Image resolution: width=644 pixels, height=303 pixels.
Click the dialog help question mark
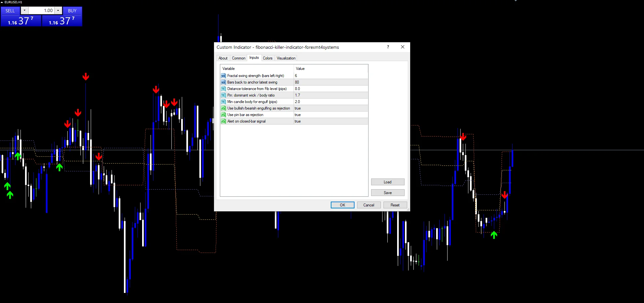click(388, 47)
